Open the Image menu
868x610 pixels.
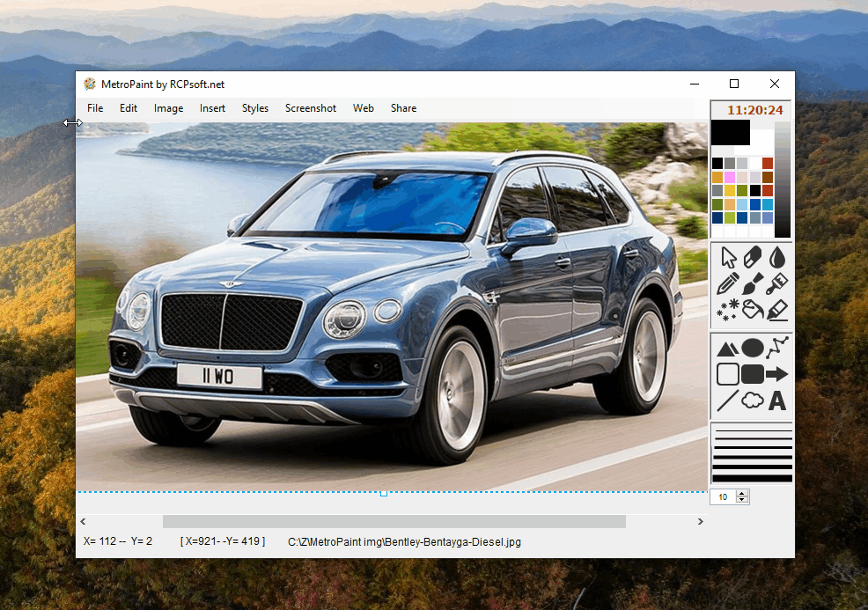[168, 108]
